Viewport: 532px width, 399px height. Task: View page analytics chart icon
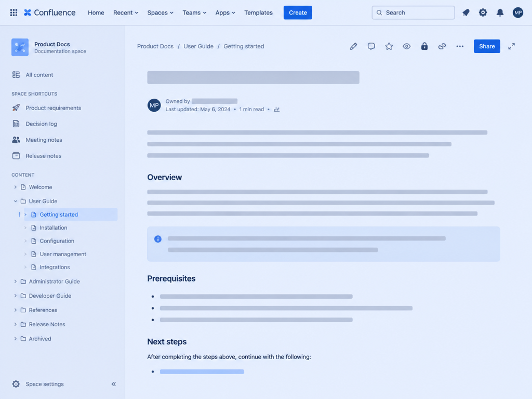(x=276, y=109)
